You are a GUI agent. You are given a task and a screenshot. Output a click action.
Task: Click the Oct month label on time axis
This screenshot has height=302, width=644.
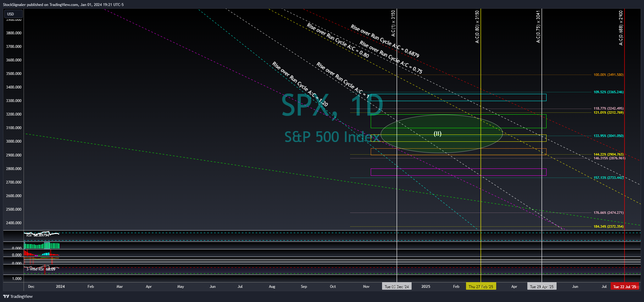[x=333, y=287]
